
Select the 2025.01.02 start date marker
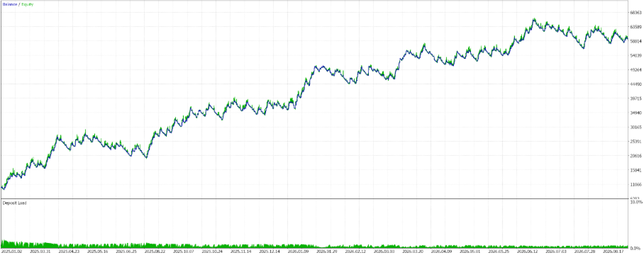pyautogui.click(x=10, y=250)
